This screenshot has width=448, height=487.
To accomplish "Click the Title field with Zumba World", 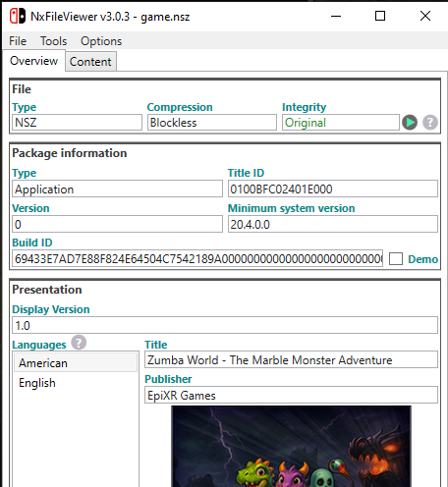I will [x=291, y=359].
